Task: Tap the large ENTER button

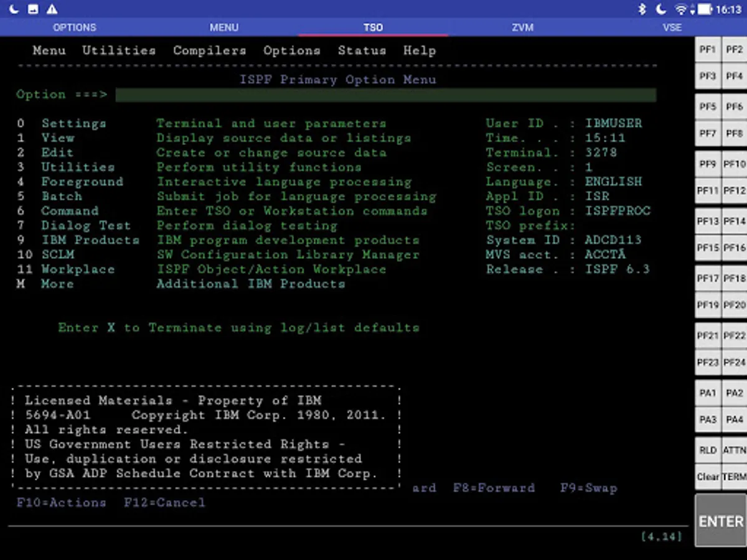Action: coord(721,521)
